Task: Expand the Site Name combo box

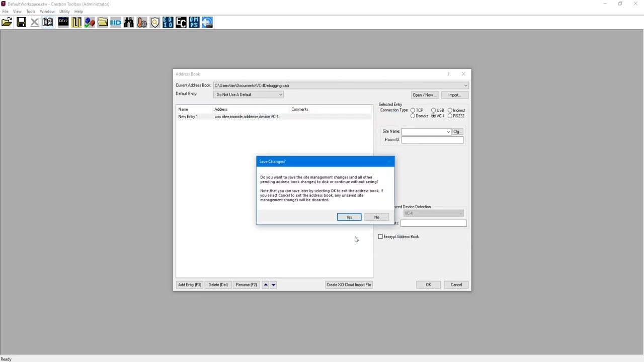Action: point(448,132)
